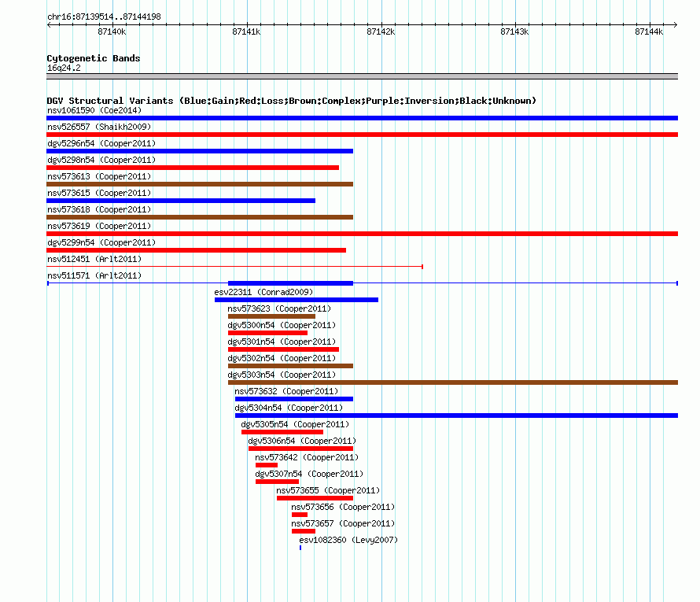Select the nsv573615 (Cooper2011) label

click(99, 193)
